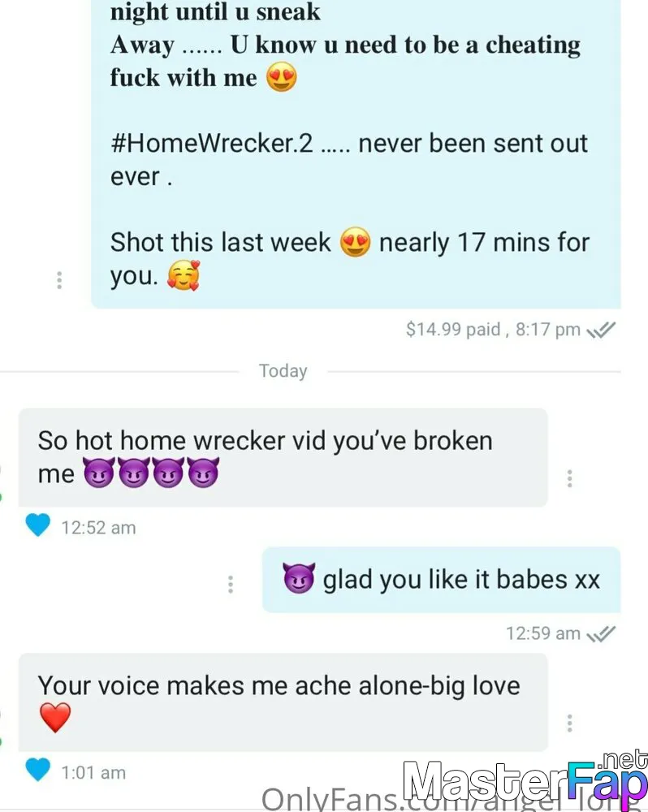Open three-dot menu beside the 17 mins message

[59, 280]
